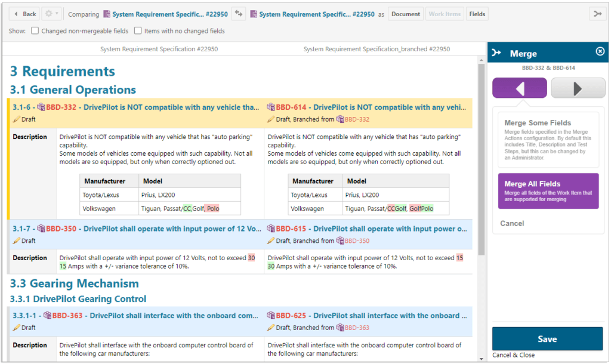The height and width of the screenshot is (364, 611).
Task: Select merge left arrow direction
Action: [x=519, y=88]
